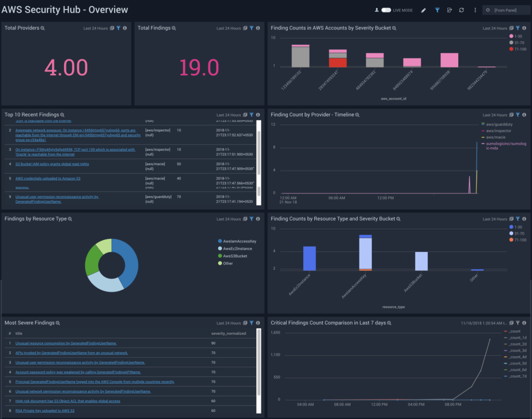Image resolution: width=532 pixels, height=419 pixels.
Task: Click the red 71-100 bar segment for account 283474593247
Action: (338, 63)
